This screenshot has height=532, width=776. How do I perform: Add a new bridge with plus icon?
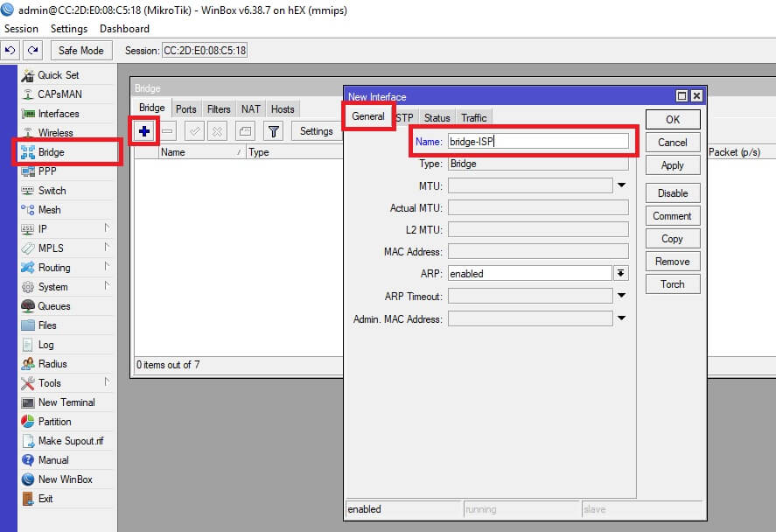[144, 131]
